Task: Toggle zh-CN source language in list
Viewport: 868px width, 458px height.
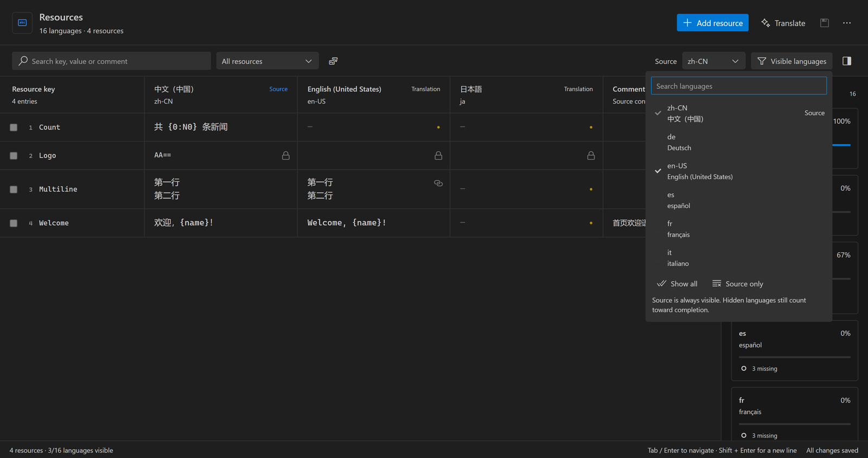Action: pos(739,113)
